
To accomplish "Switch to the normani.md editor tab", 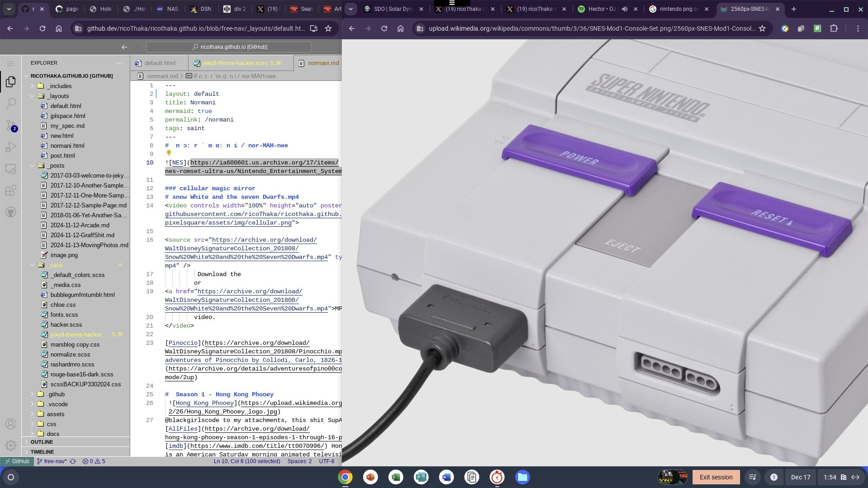I will click(x=318, y=63).
